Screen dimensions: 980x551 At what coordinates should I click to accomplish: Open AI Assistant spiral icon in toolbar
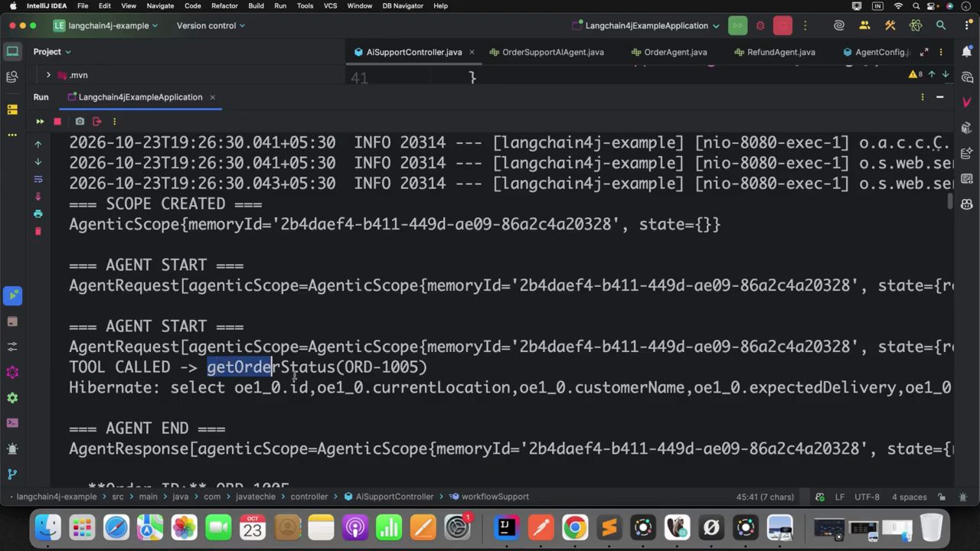839,25
